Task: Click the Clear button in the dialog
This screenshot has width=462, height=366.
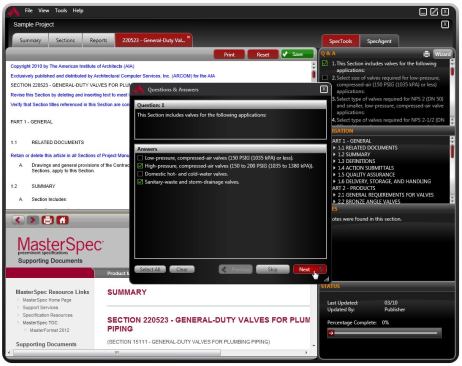Action: 182,269
